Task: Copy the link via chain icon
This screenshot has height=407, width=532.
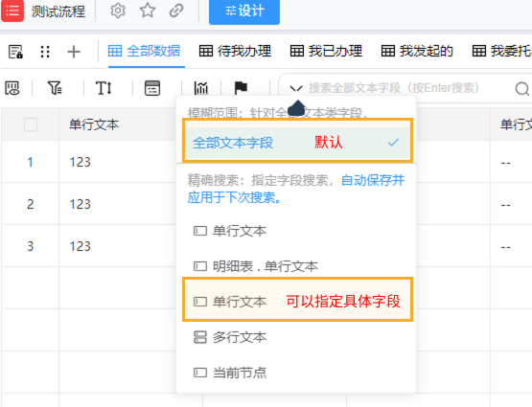Action: [x=176, y=11]
